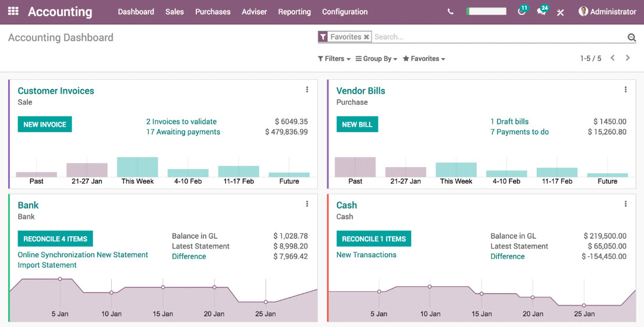Click the debug tools icon beside Administrator
Viewport: 644px width, 327px height.
pos(560,12)
